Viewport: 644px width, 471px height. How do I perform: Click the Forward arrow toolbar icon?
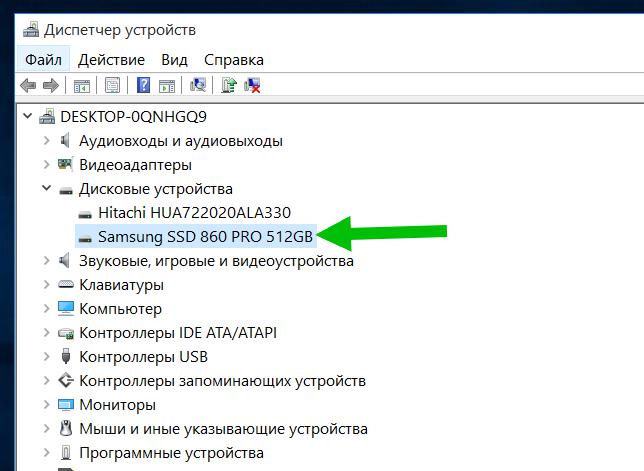tap(51, 85)
